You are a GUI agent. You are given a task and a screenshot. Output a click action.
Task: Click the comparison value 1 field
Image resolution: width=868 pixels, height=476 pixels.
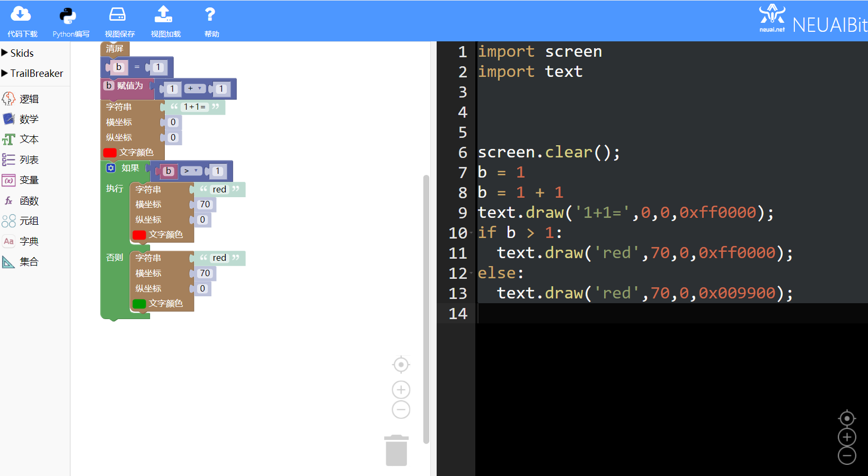pyautogui.click(x=217, y=171)
